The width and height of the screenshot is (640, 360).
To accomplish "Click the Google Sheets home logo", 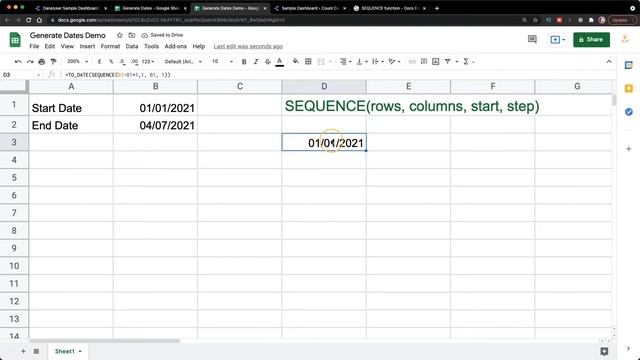I will pyautogui.click(x=15, y=40).
